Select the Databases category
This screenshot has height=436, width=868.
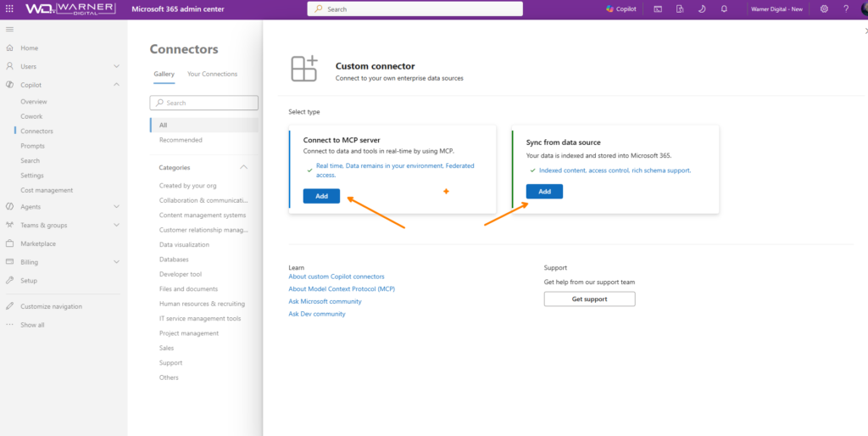(x=174, y=260)
